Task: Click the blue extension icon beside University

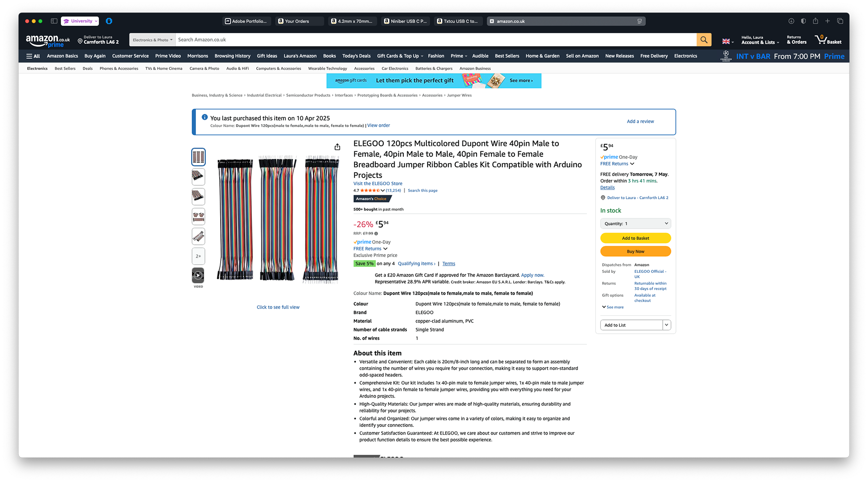Action: pyautogui.click(x=109, y=21)
